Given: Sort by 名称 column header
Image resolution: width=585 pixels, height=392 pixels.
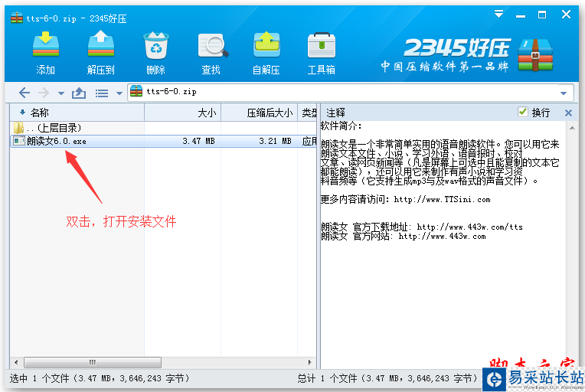Looking at the screenshot, I should coord(77,113).
